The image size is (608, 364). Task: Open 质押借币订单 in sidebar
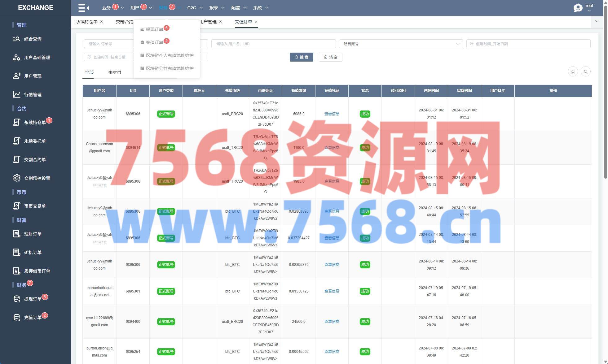click(x=37, y=271)
